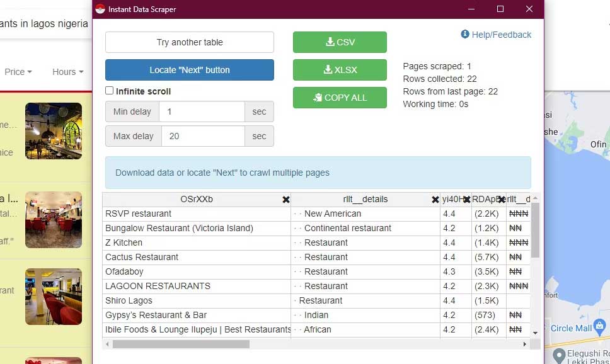Image resolution: width=610 pixels, height=364 pixels.
Task: Click the Instant Data Scraper pokeball logo
Action: 100,9
